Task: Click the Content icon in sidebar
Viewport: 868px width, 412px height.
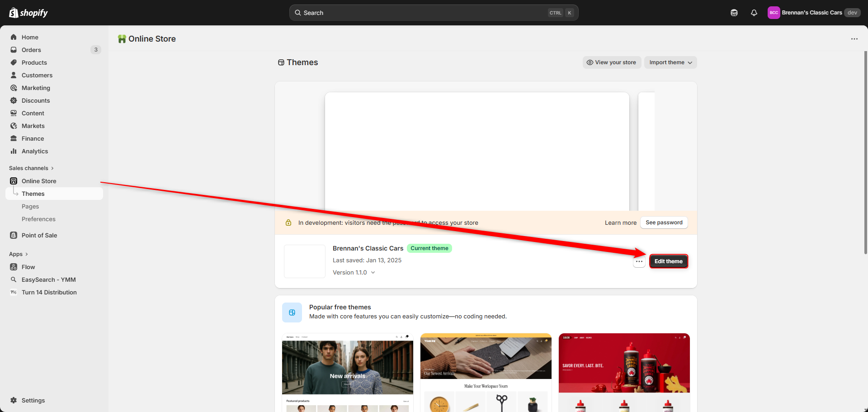Action: [x=14, y=113]
